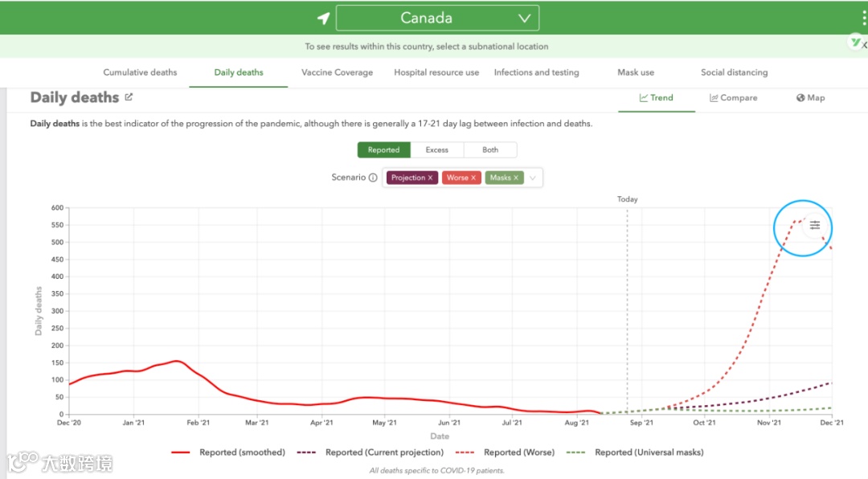
Task: Open the Compare view
Action: (733, 98)
